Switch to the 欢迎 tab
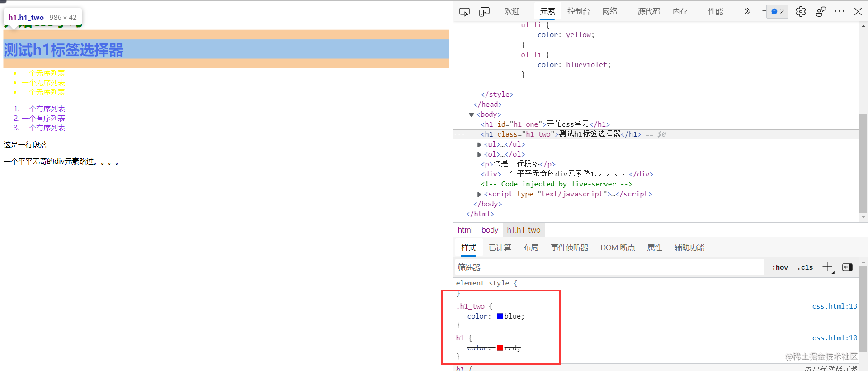The height and width of the screenshot is (371, 868). [512, 11]
